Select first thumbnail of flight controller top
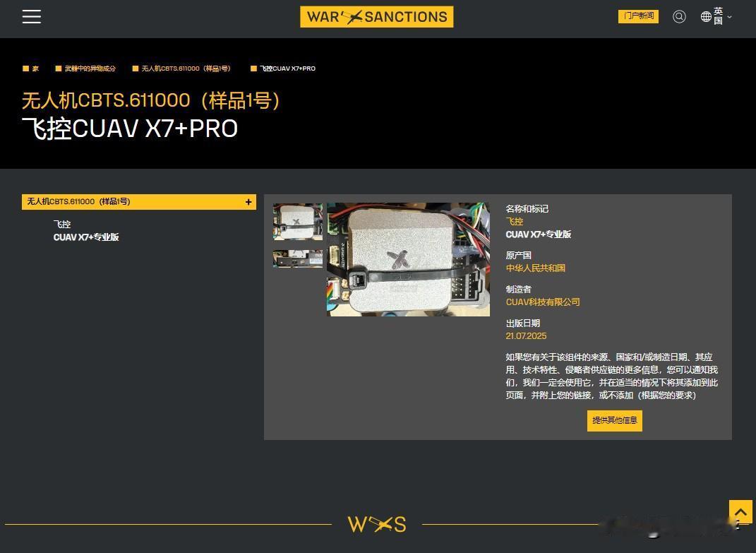The height and width of the screenshot is (553, 756). pos(297,222)
